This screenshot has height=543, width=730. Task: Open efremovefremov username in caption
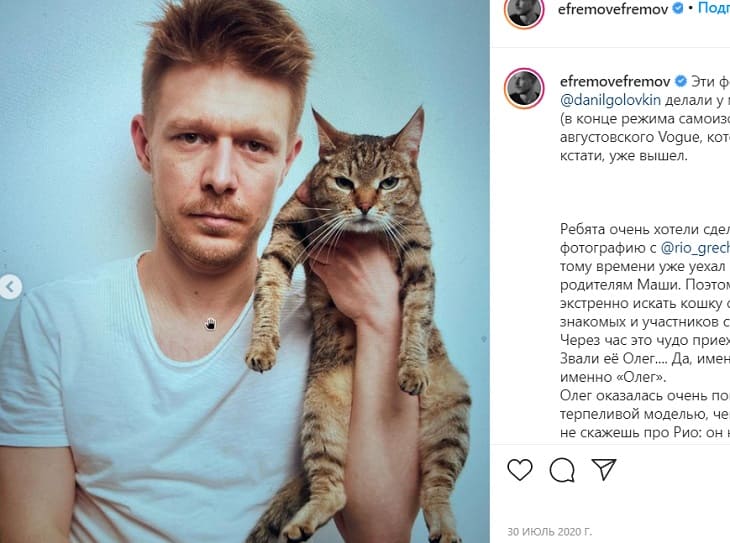point(615,81)
